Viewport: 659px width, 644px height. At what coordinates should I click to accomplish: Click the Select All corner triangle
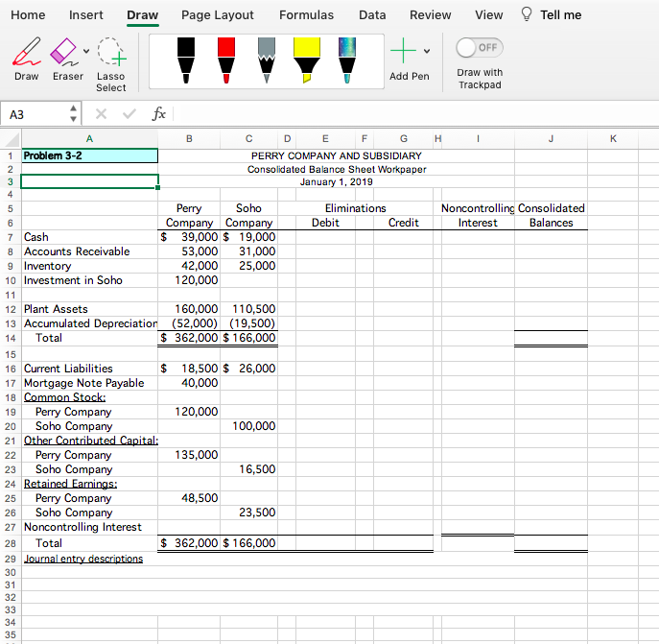pyautogui.click(x=11, y=139)
